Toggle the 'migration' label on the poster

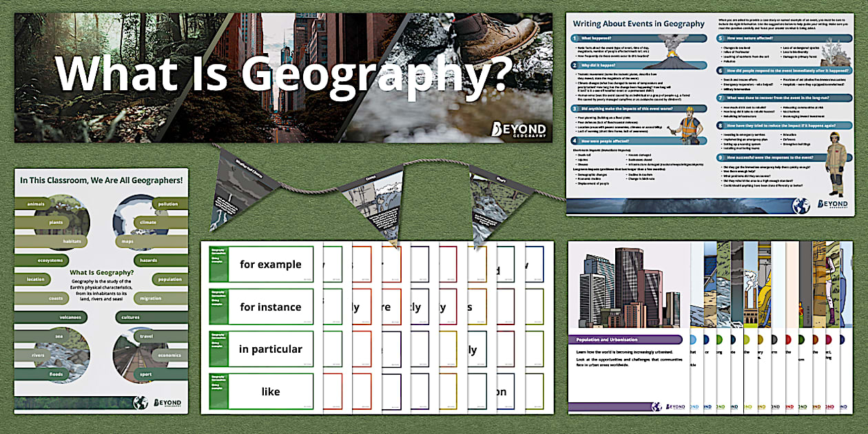click(149, 298)
